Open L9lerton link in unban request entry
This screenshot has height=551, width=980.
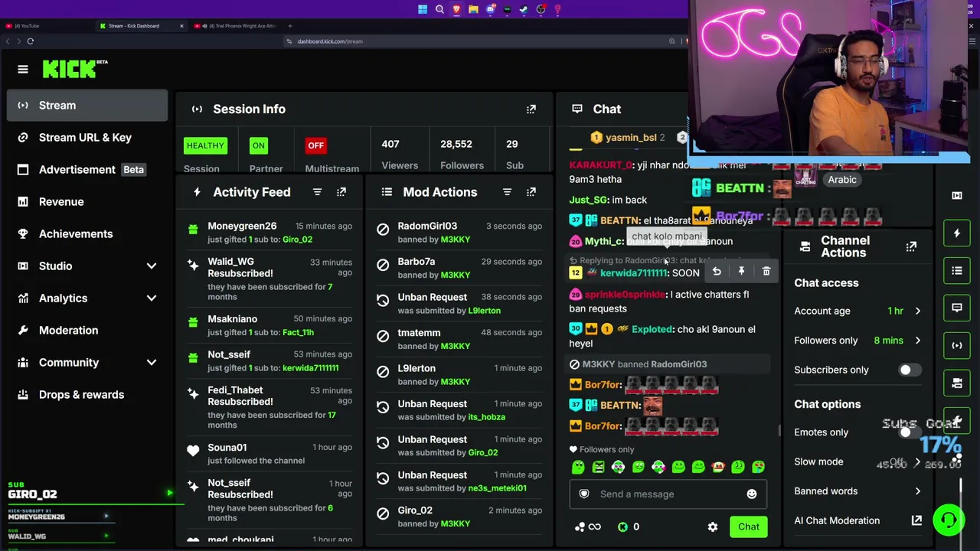484,311
